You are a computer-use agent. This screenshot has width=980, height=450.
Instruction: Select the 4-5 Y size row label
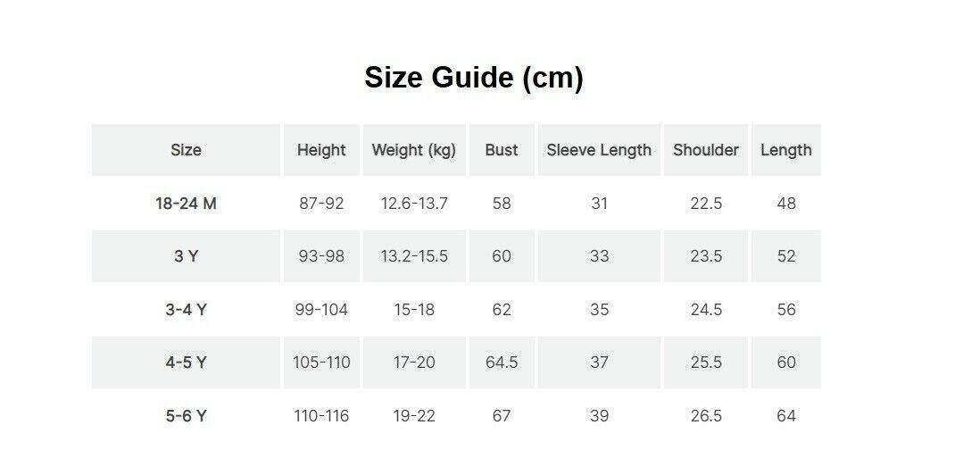[x=186, y=362]
